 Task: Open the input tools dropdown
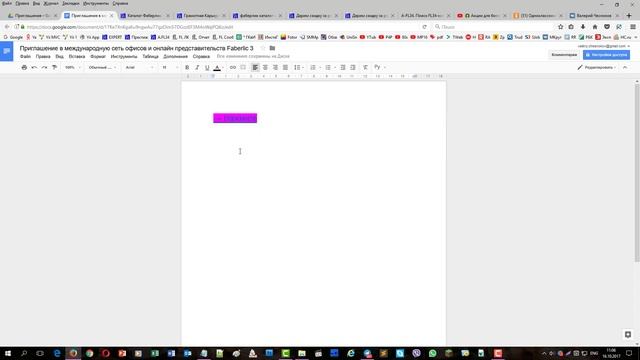tap(379, 67)
